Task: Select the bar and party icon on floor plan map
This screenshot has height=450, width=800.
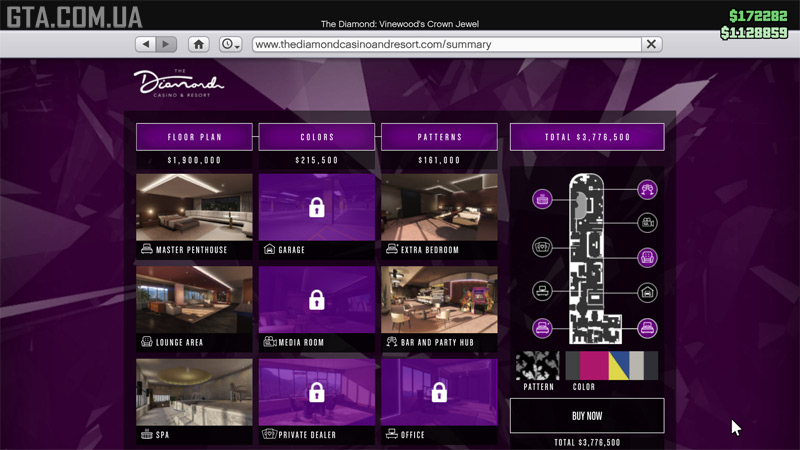Action: (648, 189)
